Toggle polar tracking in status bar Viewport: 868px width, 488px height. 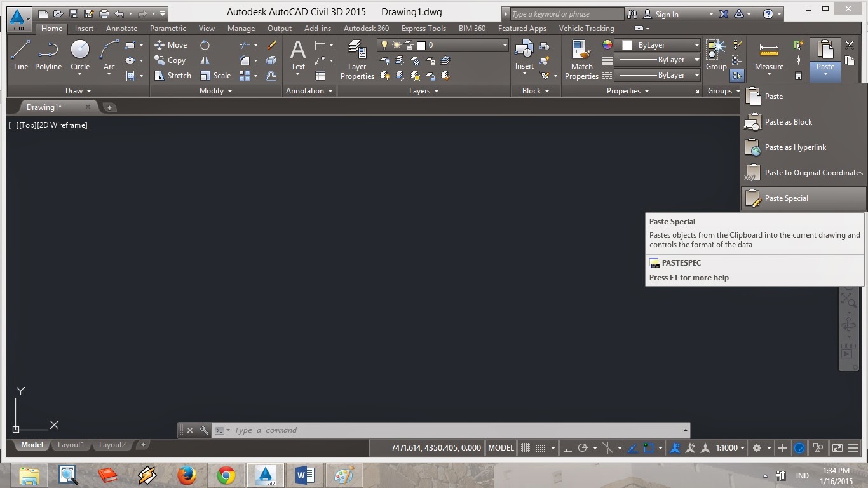tap(582, 448)
